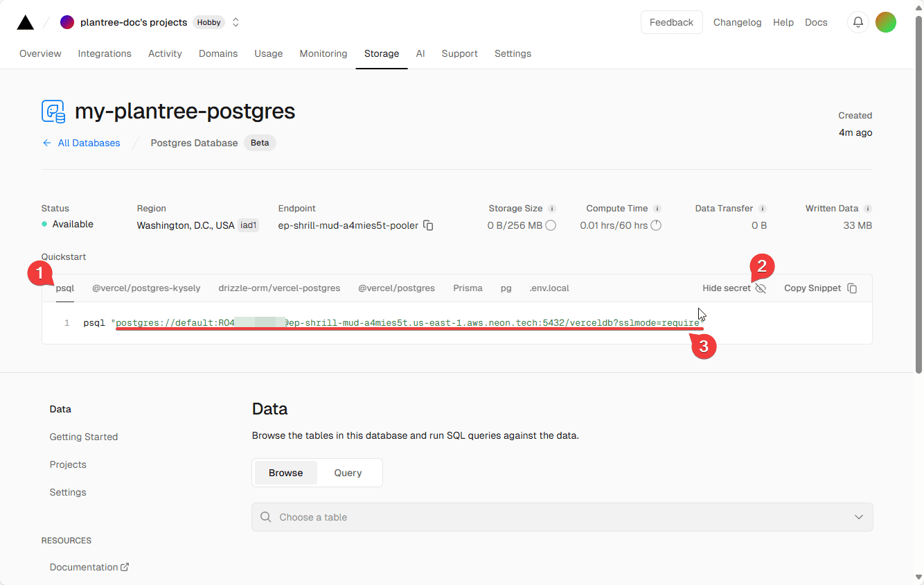Open Getting Started in the side menu
The height and width of the screenshot is (585, 924).
(x=84, y=437)
